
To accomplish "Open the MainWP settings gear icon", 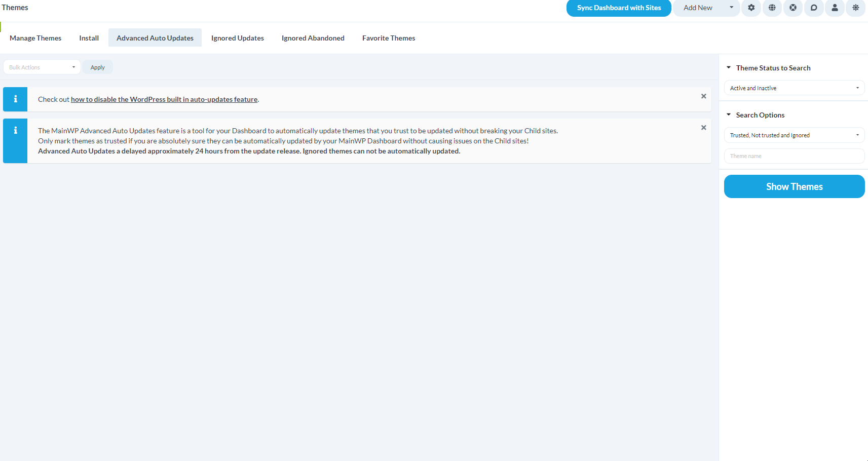I will coord(751,8).
